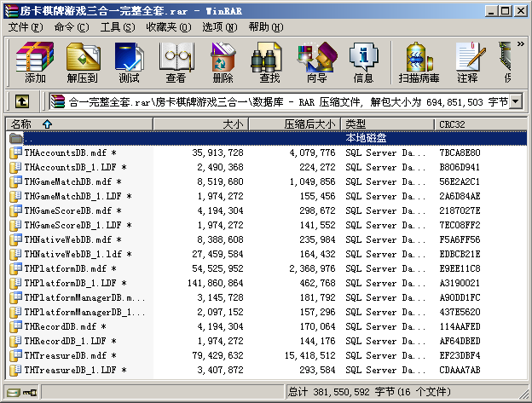The image size is (532, 403).
Task: Open the 向导 (Wizard) tool
Action: [x=316, y=62]
